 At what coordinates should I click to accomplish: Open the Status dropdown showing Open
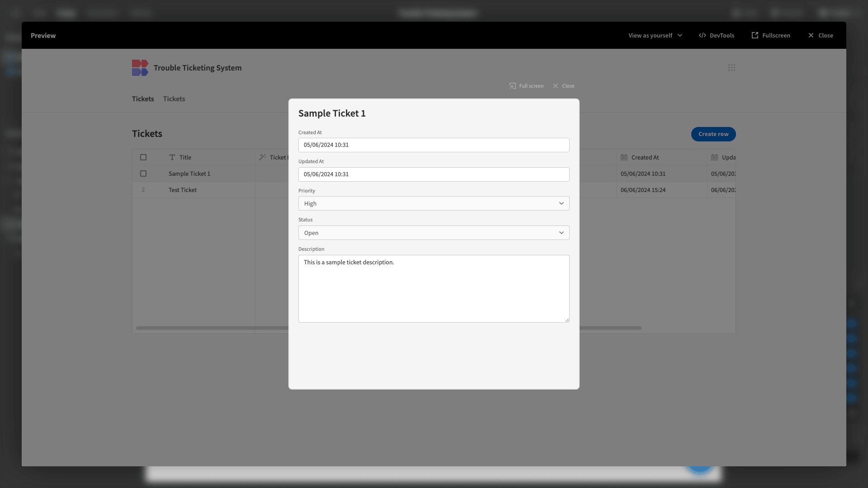[x=434, y=233]
